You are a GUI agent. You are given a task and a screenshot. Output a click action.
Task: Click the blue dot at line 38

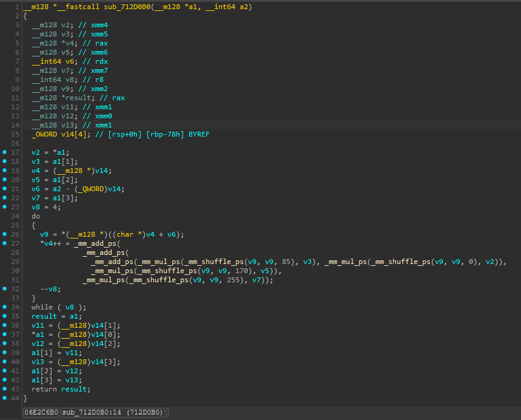[5, 343]
